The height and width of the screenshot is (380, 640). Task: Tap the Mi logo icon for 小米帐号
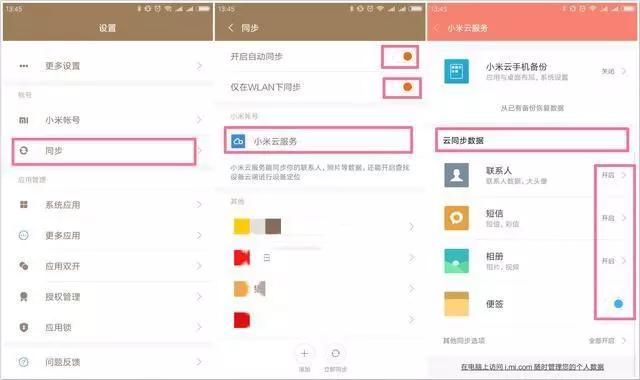24,120
